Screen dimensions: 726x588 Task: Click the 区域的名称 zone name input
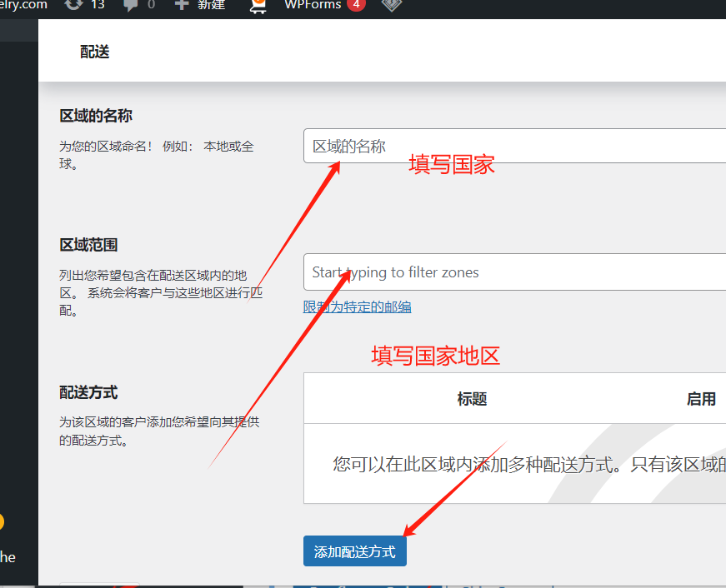514,146
